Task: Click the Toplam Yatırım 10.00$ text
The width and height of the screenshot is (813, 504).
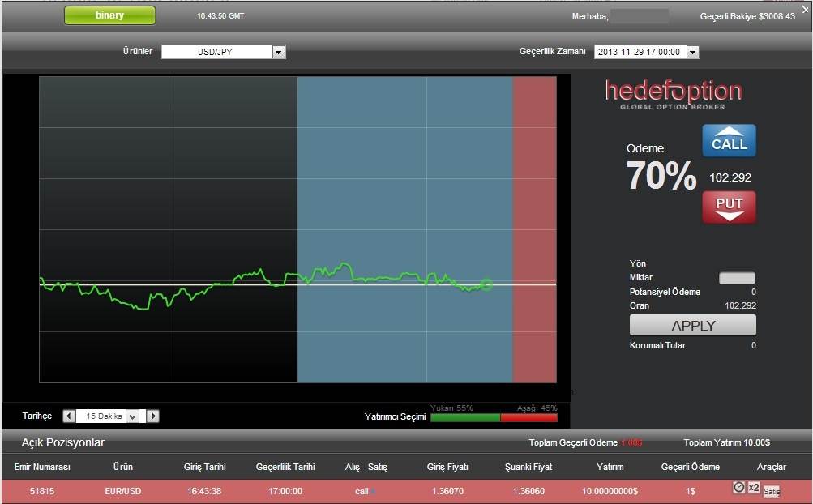Action: tap(726, 442)
